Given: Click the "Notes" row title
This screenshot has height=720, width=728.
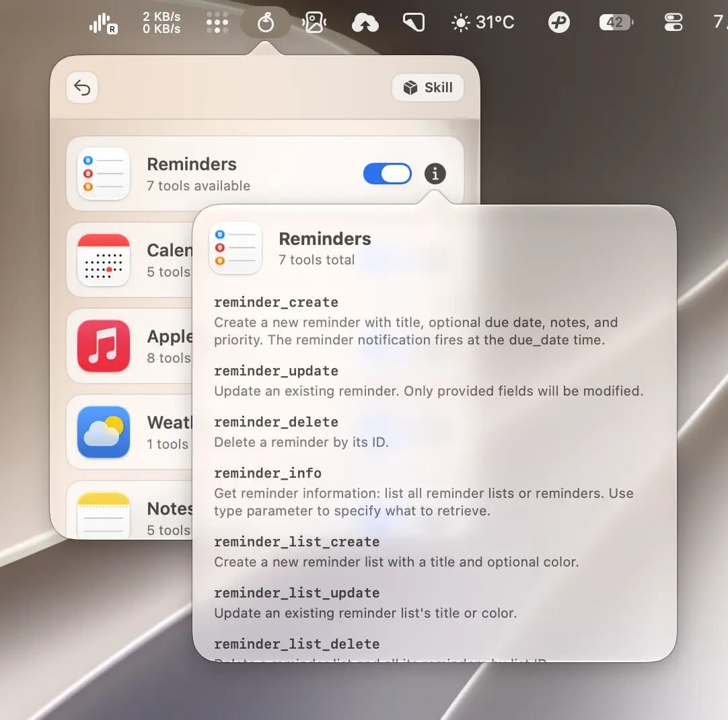Looking at the screenshot, I should [x=170, y=509].
